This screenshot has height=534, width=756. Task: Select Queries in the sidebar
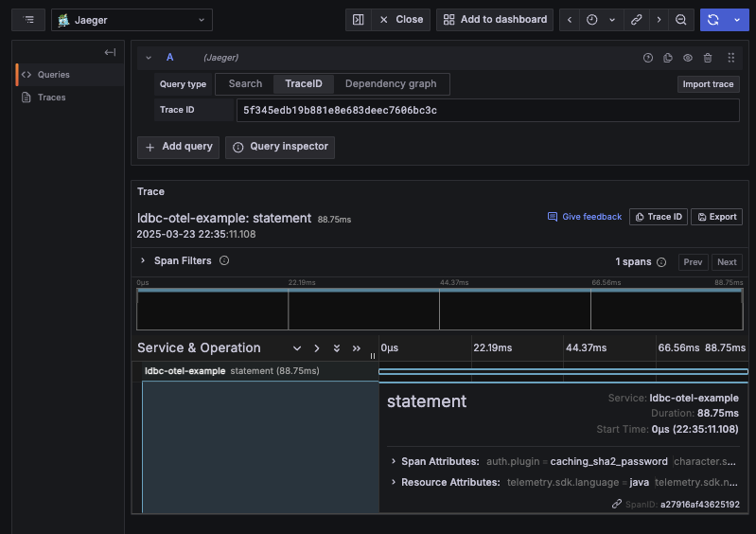[x=53, y=75]
